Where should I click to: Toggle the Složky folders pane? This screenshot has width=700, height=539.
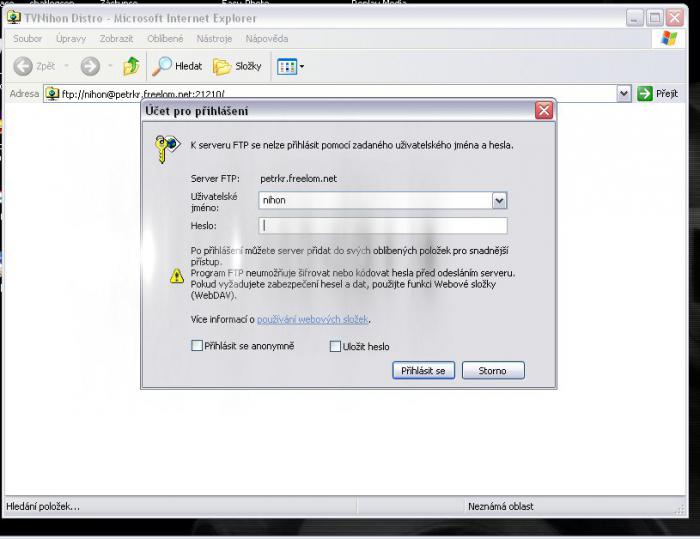[237, 67]
